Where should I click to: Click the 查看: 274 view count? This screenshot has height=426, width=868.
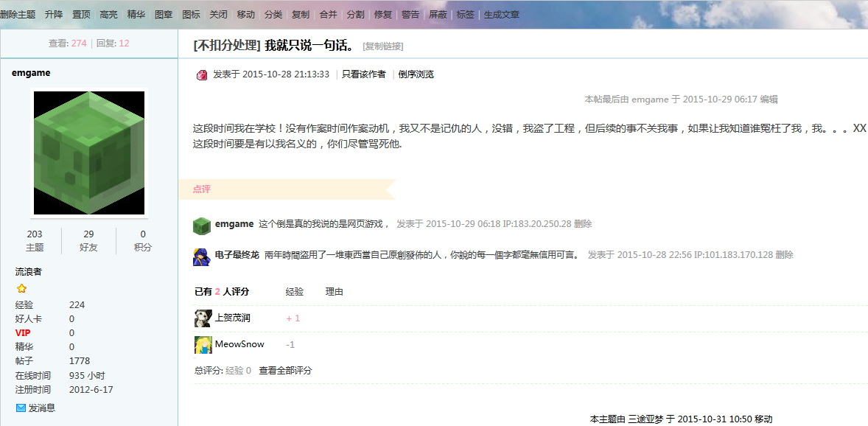point(68,43)
